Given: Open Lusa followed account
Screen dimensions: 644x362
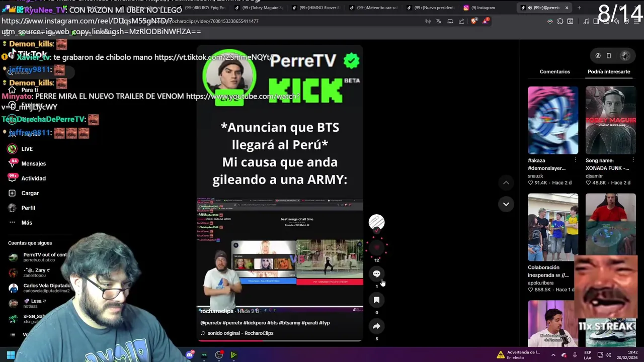Looking at the screenshot, I should [28, 303].
